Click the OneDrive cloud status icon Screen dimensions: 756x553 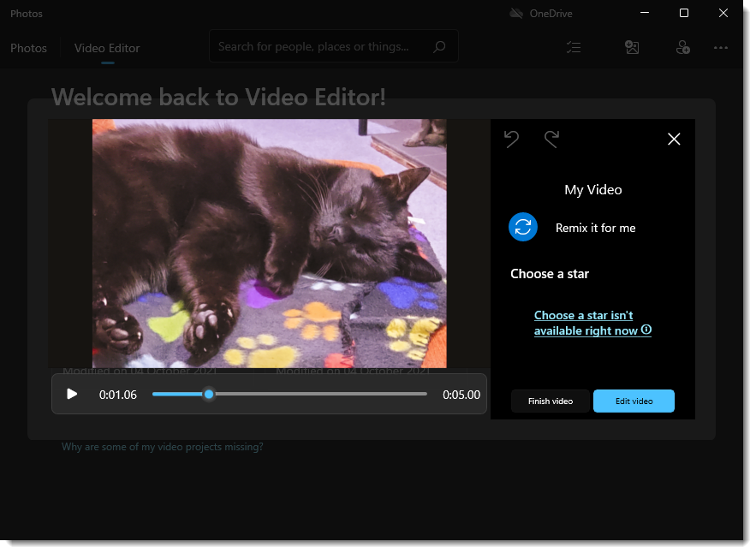pos(516,14)
